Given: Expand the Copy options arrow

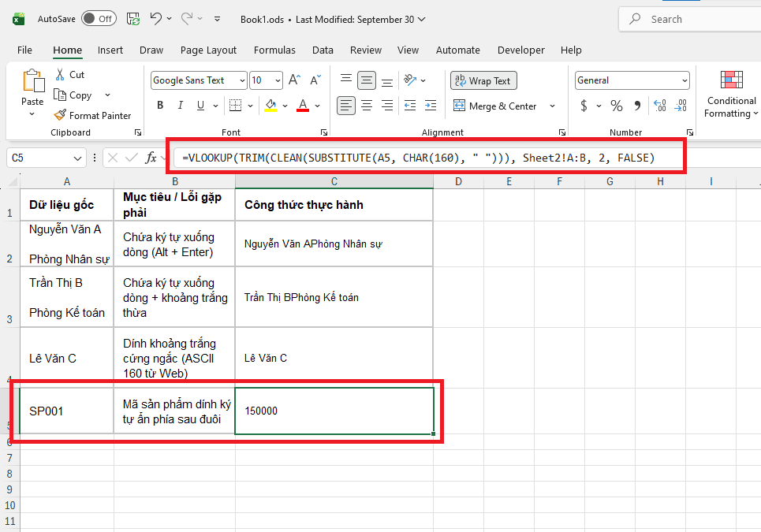Looking at the screenshot, I should click(108, 95).
